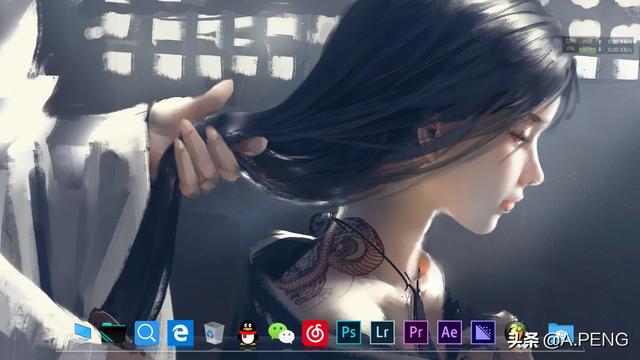Image resolution: width=640 pixels, height=360 pixels.
Task: Open Adobe Lightroom Lr icon
Action: (x=382, y=333)
